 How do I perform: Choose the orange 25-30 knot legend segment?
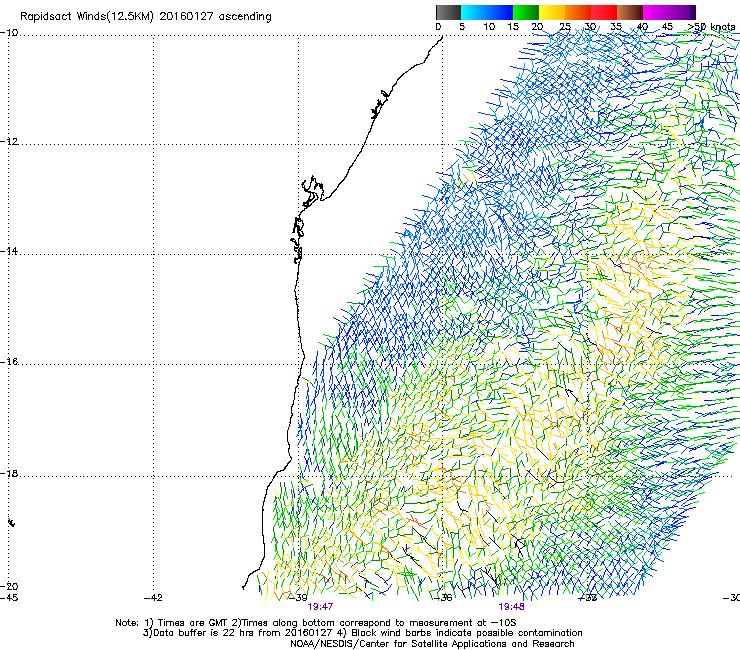pos(578,12)
